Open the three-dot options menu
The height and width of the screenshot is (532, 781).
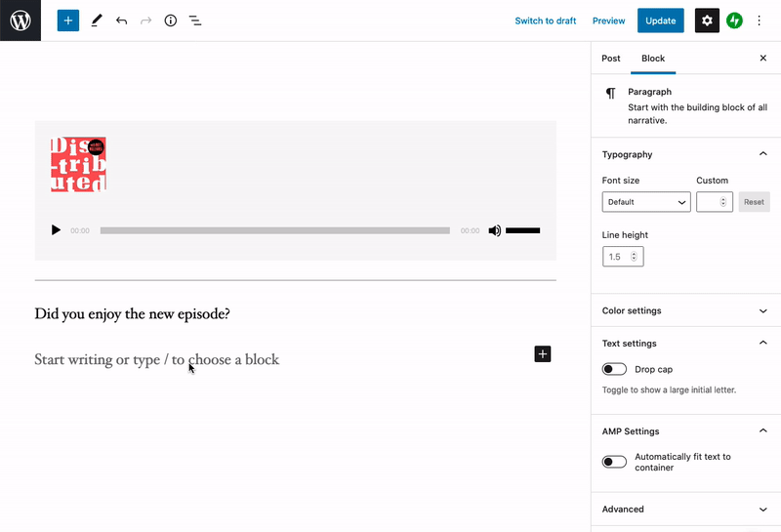coord(760,20)
